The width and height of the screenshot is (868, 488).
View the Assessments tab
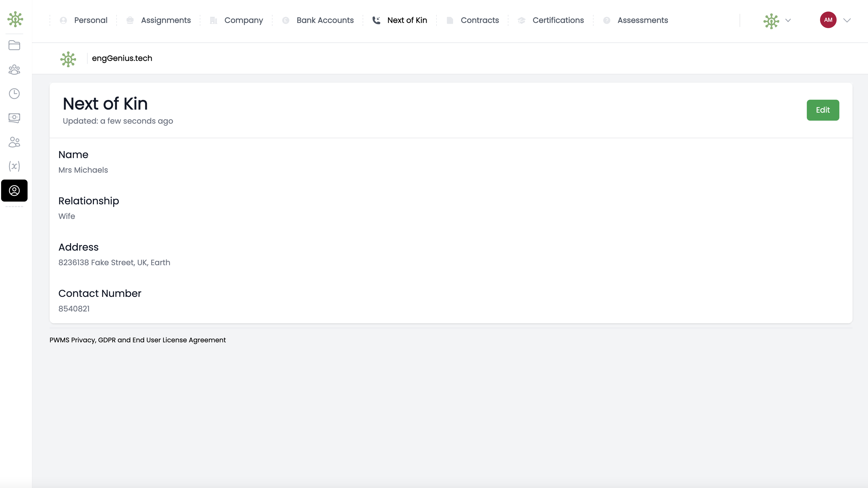tap(642, 20)
